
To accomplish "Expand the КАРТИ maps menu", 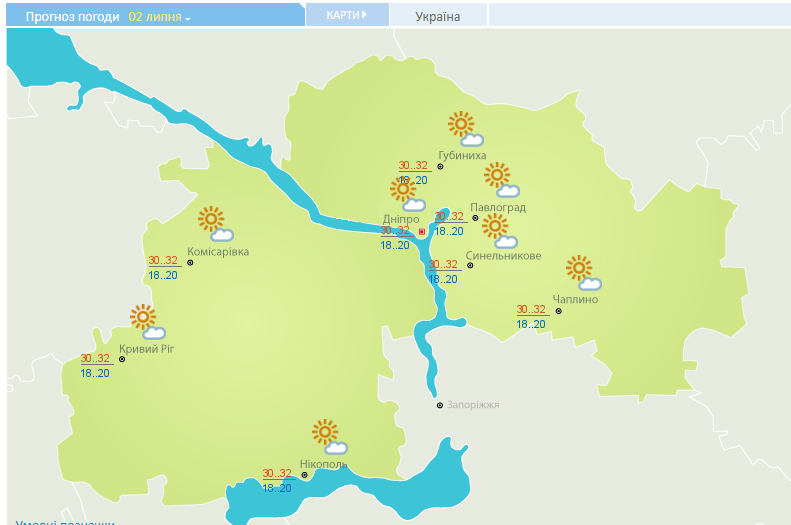I will pos(346,15).
